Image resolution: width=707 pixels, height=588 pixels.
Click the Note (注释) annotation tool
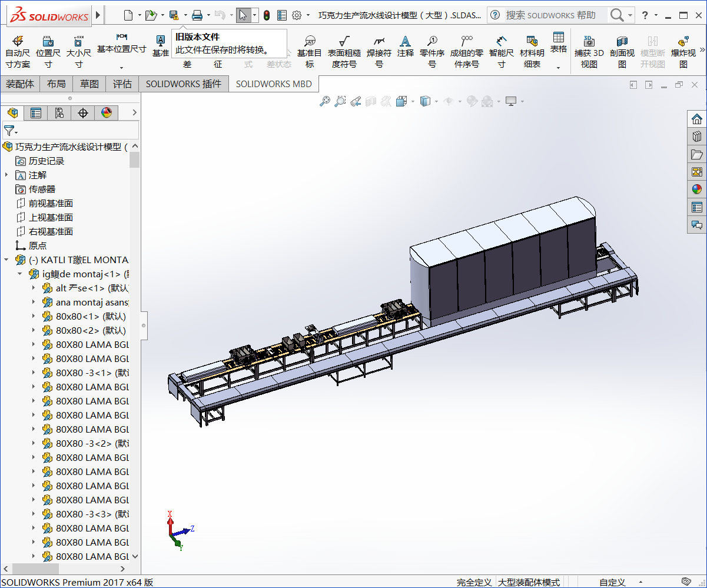[x=405, y=46]
